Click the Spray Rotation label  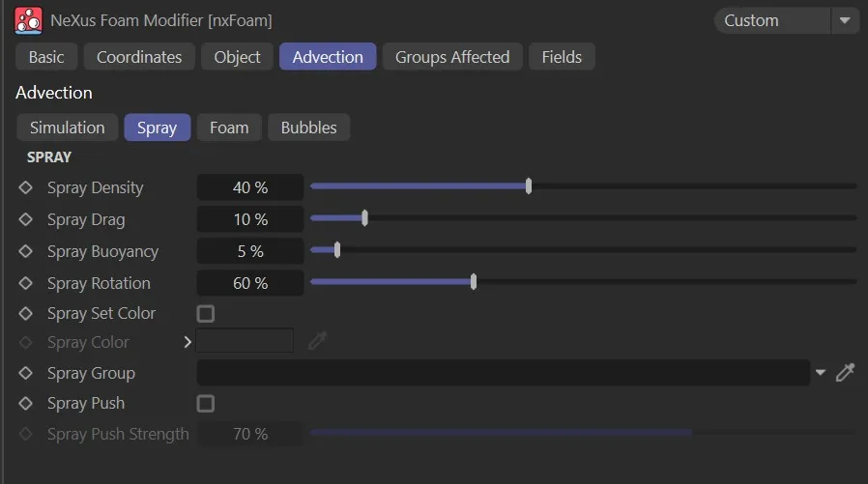coord(100,283)
